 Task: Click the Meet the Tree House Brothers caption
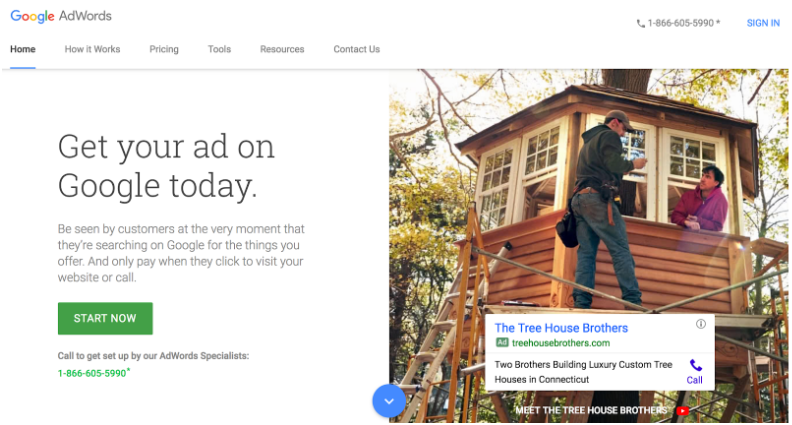point(591,410)
